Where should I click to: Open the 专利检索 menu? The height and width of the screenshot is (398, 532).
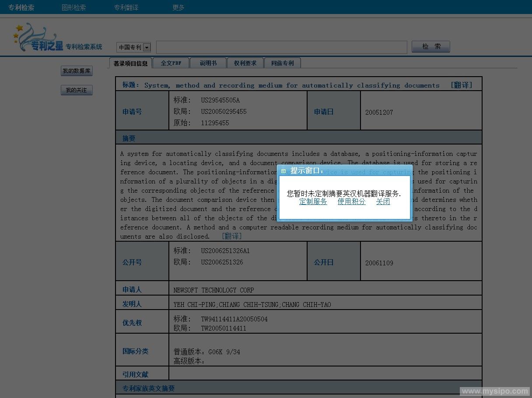tap(21, 7)
